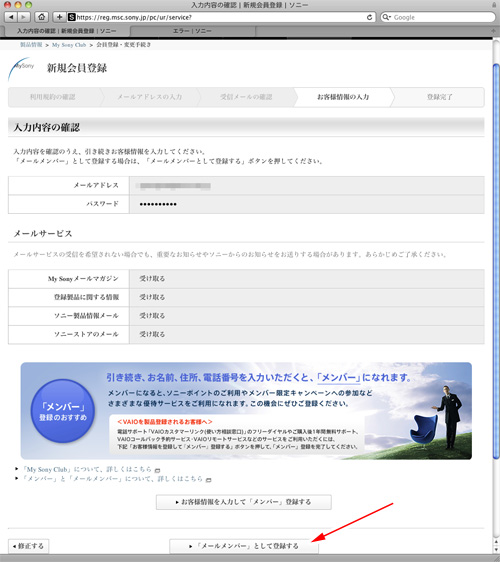Image resolution: width=500 pixels, height=562 pixels.
Task: Open the My Sony Club breadcrumb link
Action: tap(69, 45)
